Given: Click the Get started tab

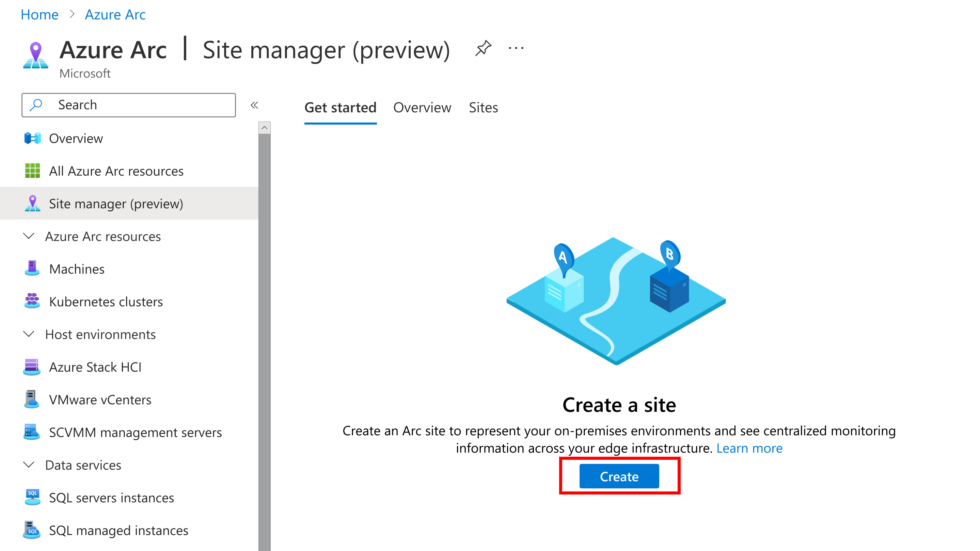Looking at the screenshot, I should tap(340, 107).
